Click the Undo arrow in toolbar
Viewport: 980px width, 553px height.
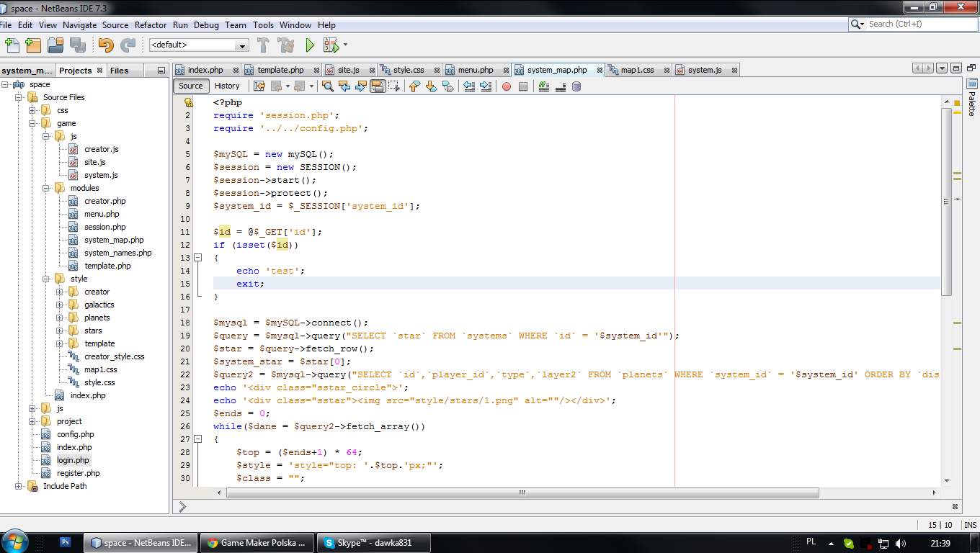tap(106, 45)
